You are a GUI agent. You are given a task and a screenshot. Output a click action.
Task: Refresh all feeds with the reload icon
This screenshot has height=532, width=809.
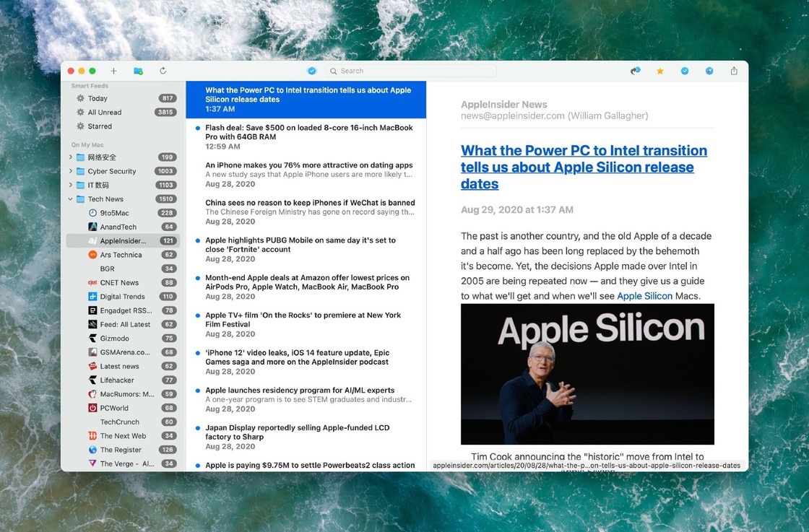[163, 71]
